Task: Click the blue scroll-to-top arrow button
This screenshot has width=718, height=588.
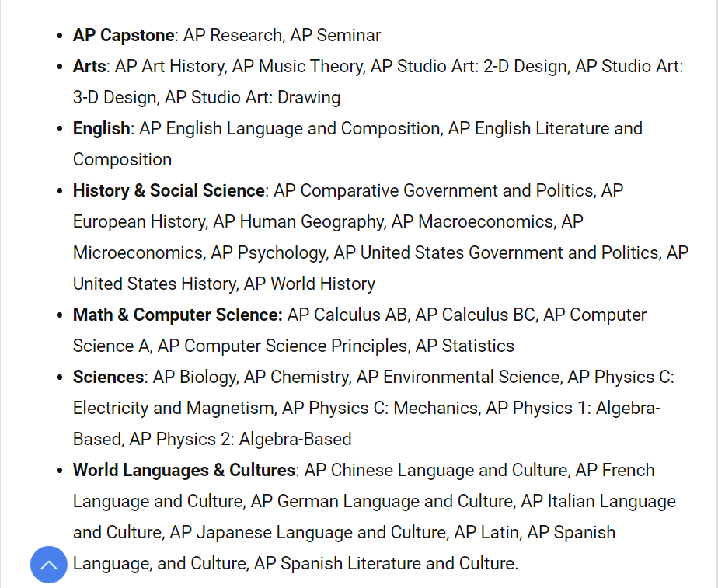Action: [48, 565]
